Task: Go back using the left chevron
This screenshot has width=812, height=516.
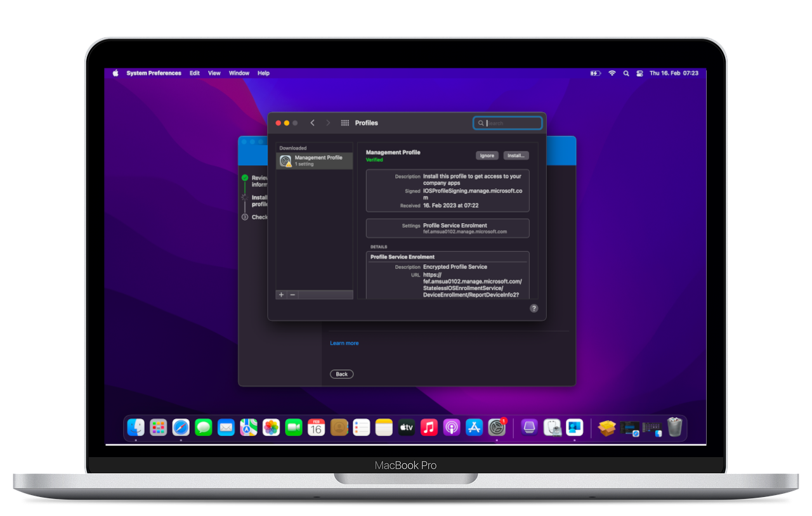Action: click(312, 123)
